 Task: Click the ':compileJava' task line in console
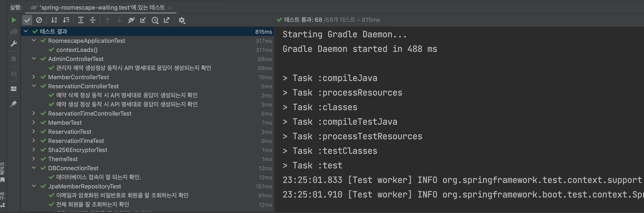335,78
